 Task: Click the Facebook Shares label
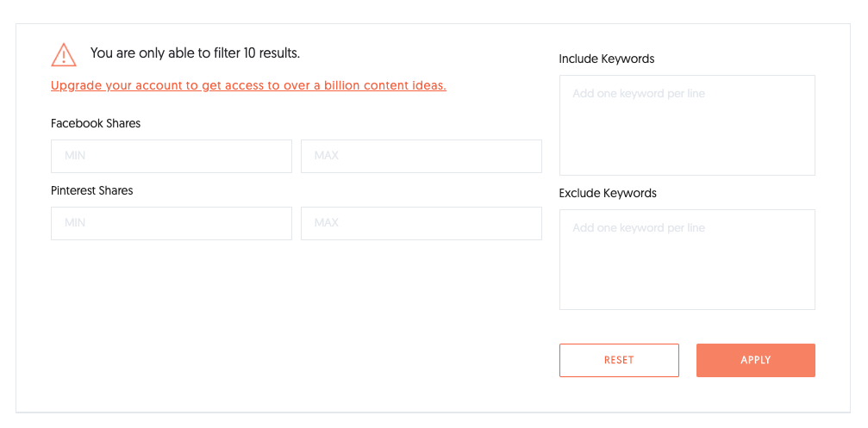tap(96, 123)
